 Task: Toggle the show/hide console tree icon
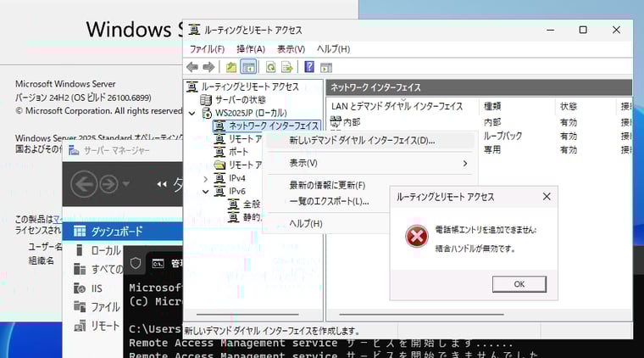coord(248,67)
